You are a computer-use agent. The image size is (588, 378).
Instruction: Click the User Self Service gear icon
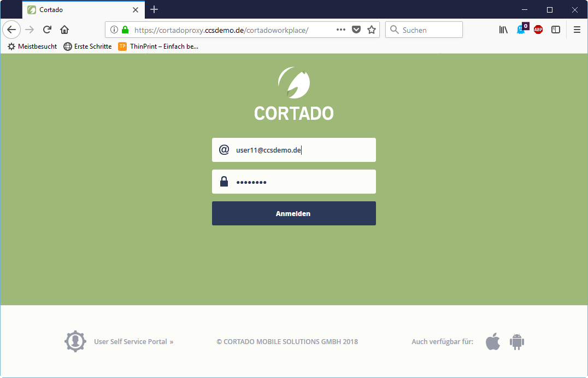(75, 341)
